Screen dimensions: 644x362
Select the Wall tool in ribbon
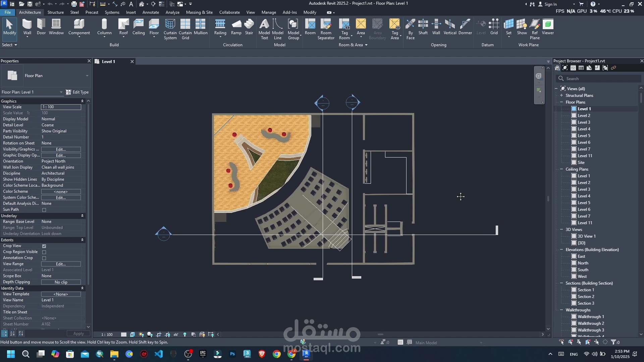point(27,27)
